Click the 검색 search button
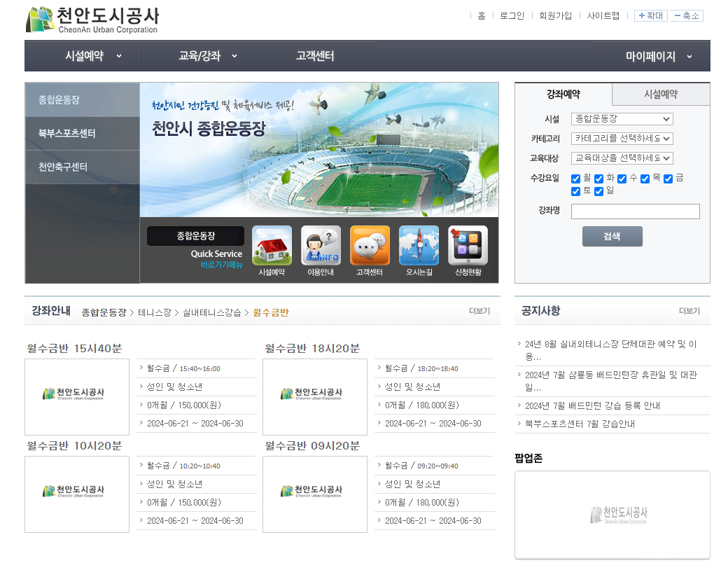Screen dimensions: 728x570 (x=612, y=237)
